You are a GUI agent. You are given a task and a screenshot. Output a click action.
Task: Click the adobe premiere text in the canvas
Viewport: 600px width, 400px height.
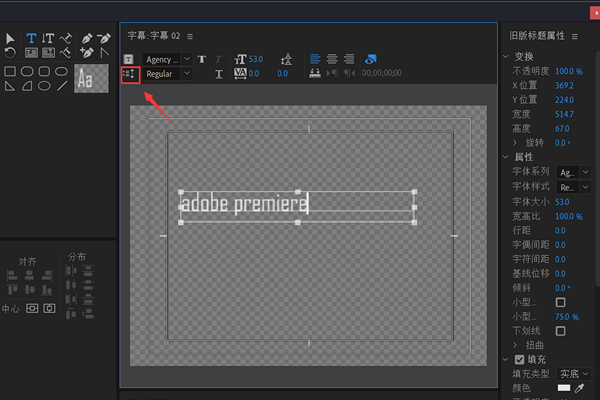tap(245, 204)
